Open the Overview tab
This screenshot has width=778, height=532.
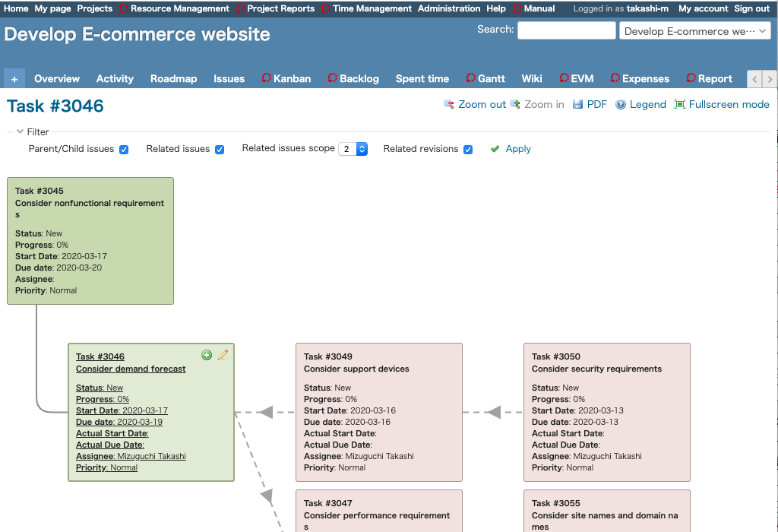(x=57, y=79)
